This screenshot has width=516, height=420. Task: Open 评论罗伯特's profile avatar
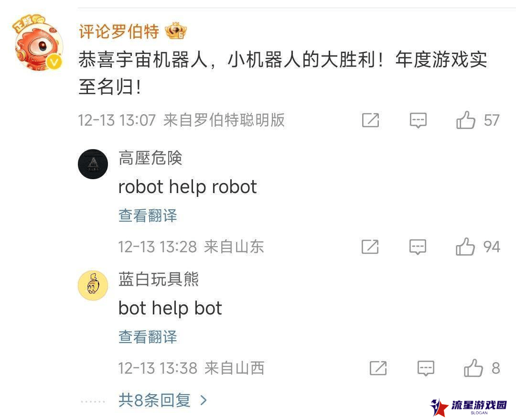coord(38,43)
